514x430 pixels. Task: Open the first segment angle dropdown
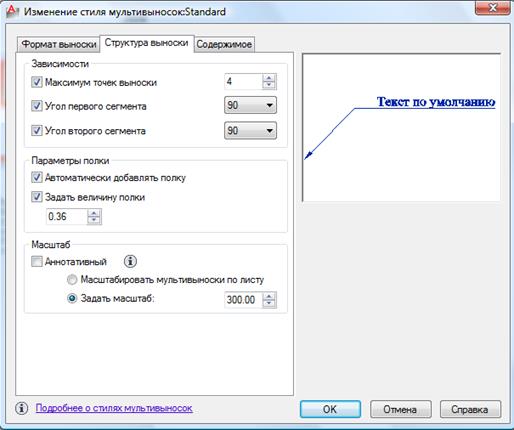pyautogui.click(x=250, y=105)
